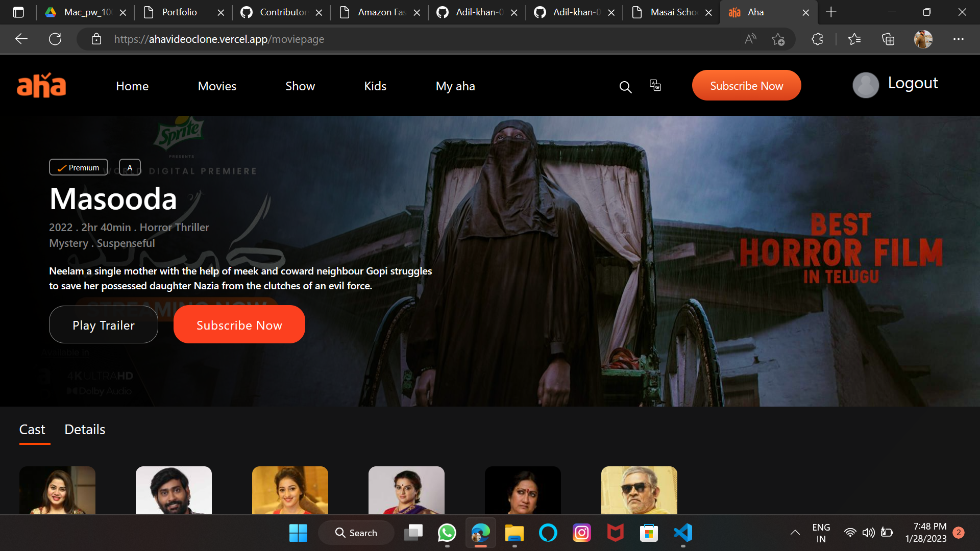Open the search icon in the navbar

(625, 87)
